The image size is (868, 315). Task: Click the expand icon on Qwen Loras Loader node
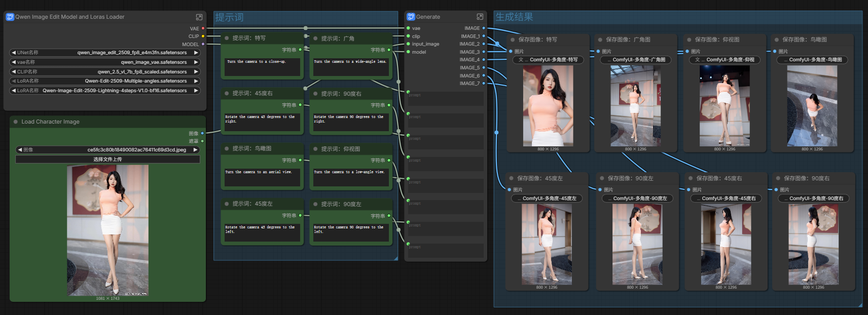click(199, 17)
